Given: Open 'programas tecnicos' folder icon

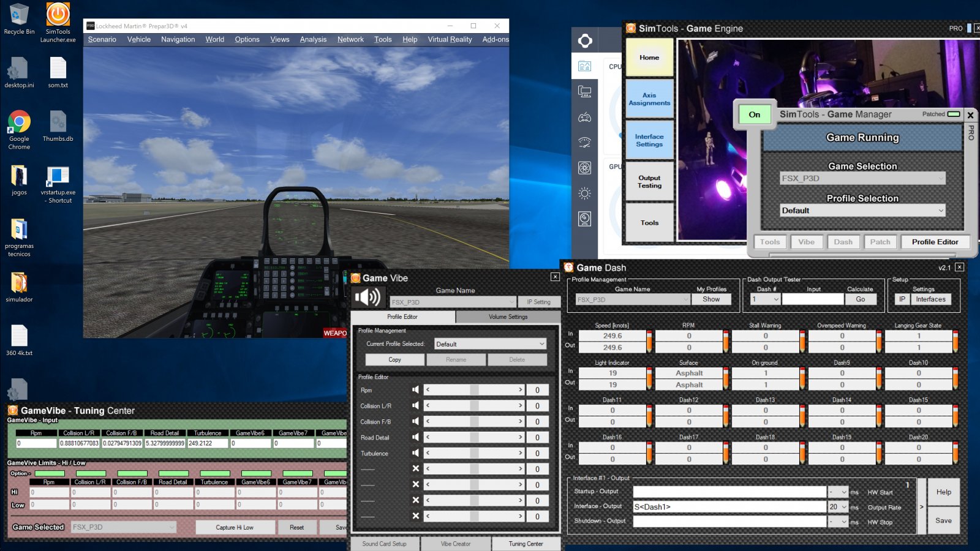Looking at the screenshot, I should (x=19, y=238).
